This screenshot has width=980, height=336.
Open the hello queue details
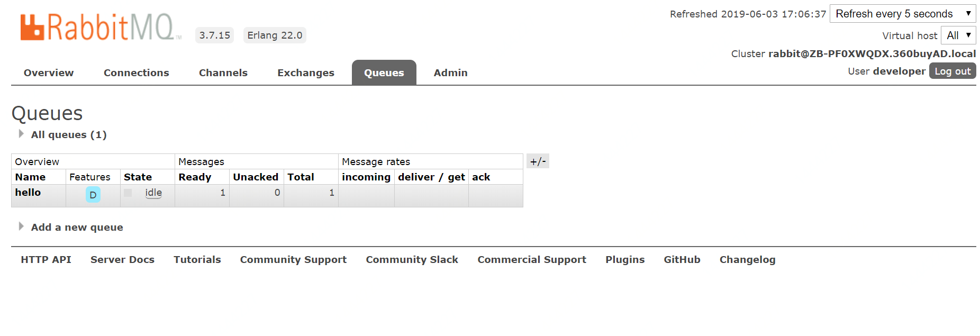(28, 193)
